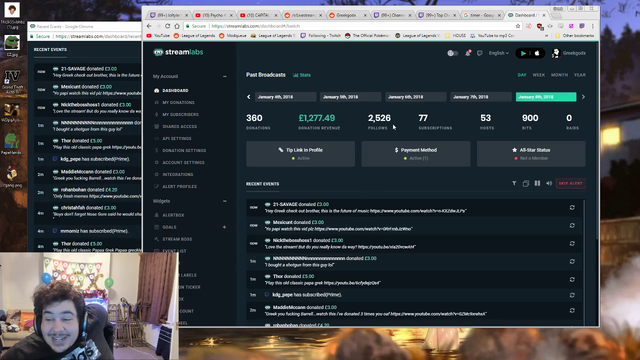Open the notifications bell in Streamlabs header
640x360 pixels.
tap(468, 53)
